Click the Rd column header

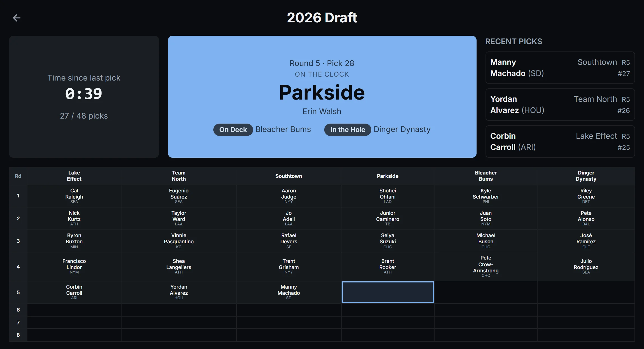[18, 176]
